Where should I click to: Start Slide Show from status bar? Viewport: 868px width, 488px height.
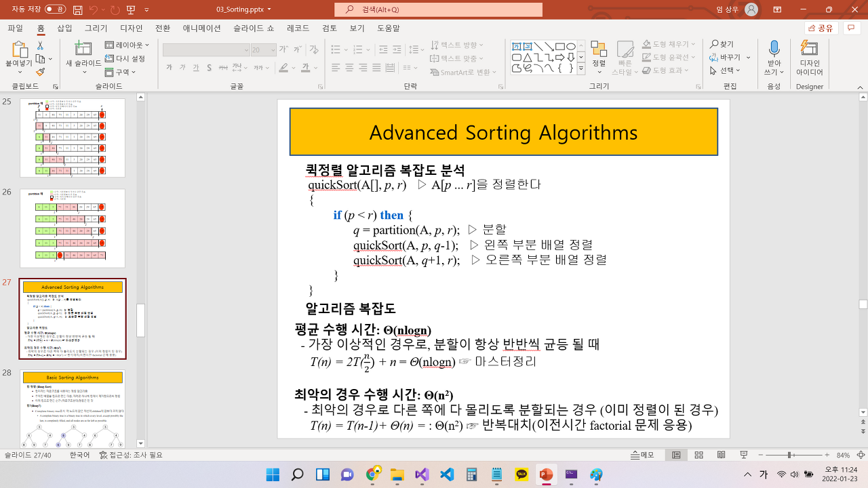[x=743, y=455]
